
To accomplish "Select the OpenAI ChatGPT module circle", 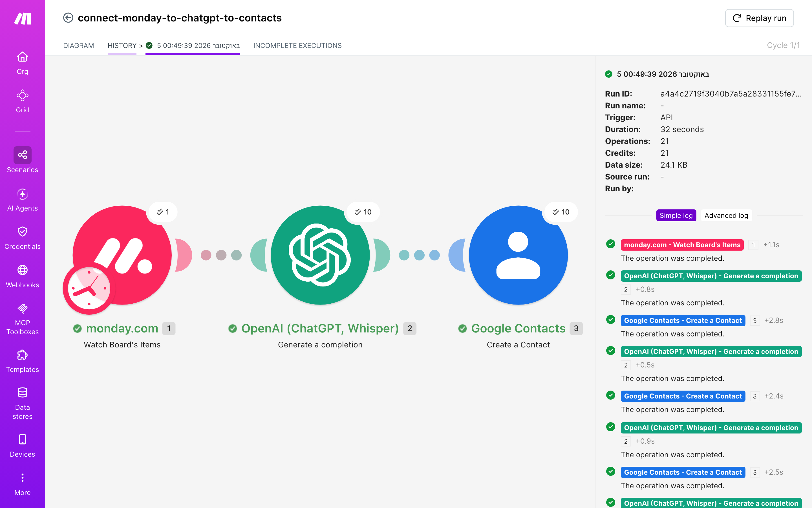I will [x=320, y=255].
